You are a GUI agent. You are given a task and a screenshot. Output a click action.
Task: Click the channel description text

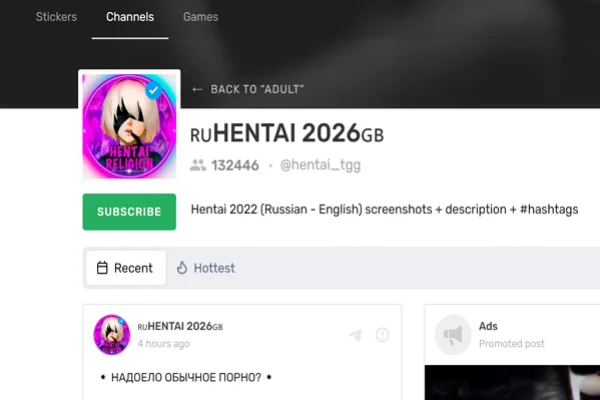pyautogui.click(x=384, y=209)
